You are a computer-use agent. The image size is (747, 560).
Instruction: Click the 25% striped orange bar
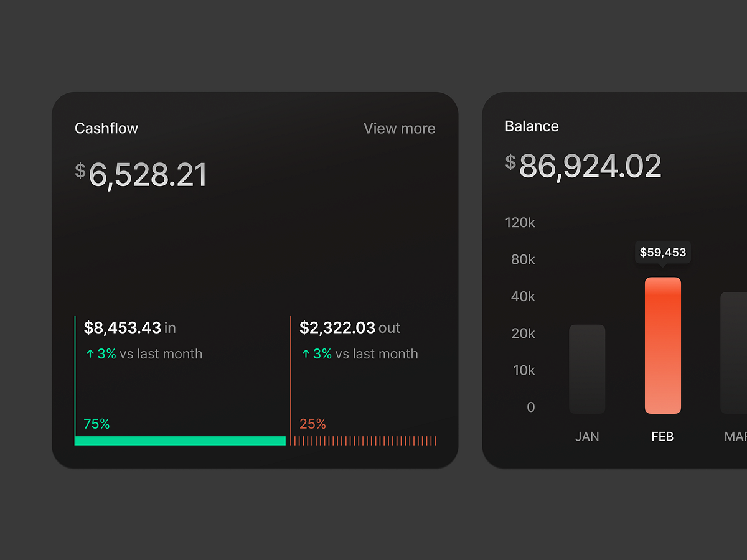(x=366, y=441)
